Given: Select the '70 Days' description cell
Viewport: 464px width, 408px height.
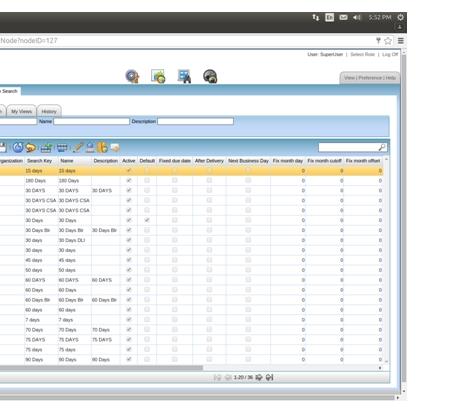Looking at the screenshot, I should [106, 330].
